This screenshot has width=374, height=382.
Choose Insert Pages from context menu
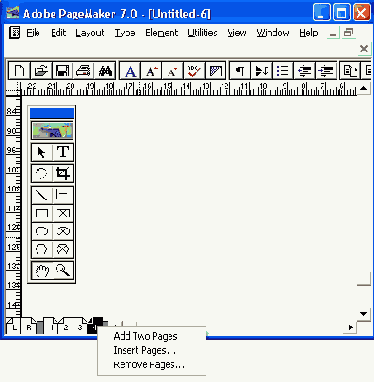(x=145, y=350)
